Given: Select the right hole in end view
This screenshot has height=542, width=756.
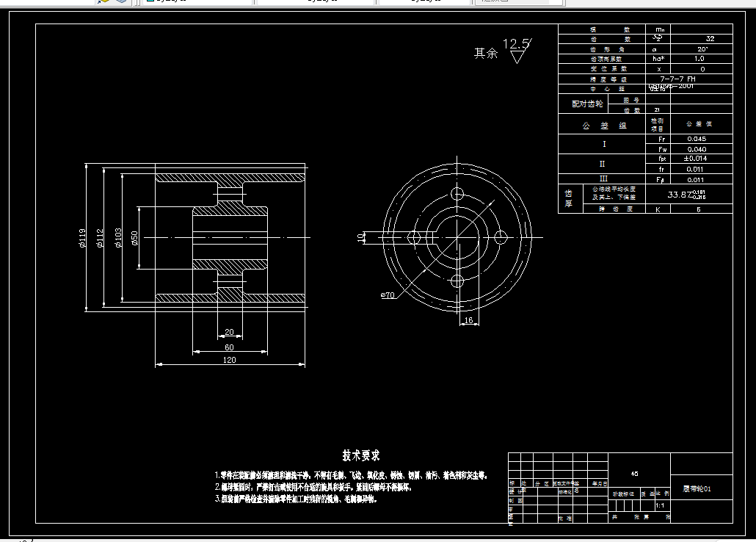Looking at the screenshot, I should [501, 237].
